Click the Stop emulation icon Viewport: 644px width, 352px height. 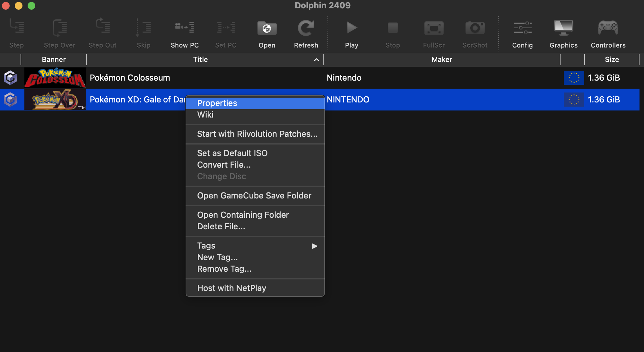[393, 28]
